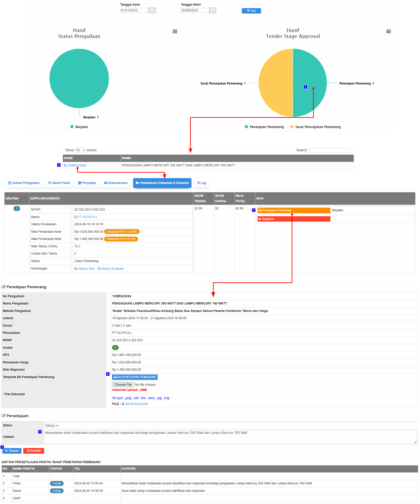Click the history icon on Log tab
This screenshot has height=504, width=420.
pos(198,183)
